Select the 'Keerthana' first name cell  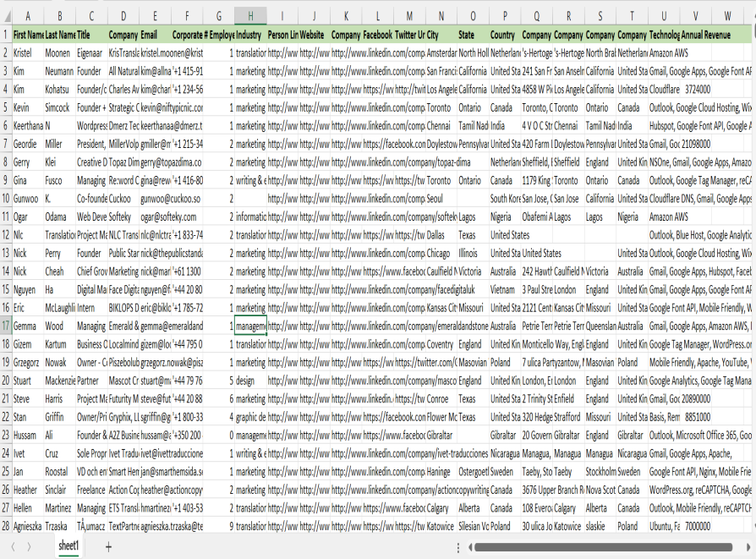pyautogui.click(x=28, y=126)
